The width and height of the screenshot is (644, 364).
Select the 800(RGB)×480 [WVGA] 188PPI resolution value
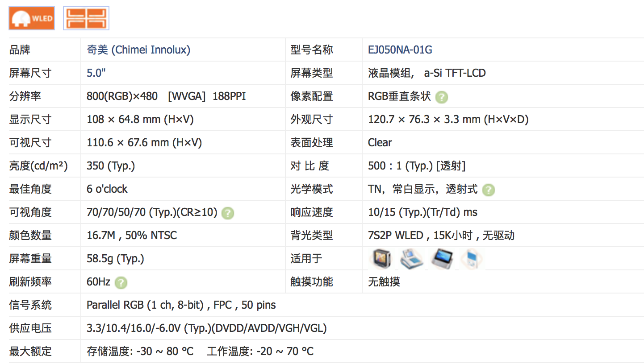tap(166, 96)
